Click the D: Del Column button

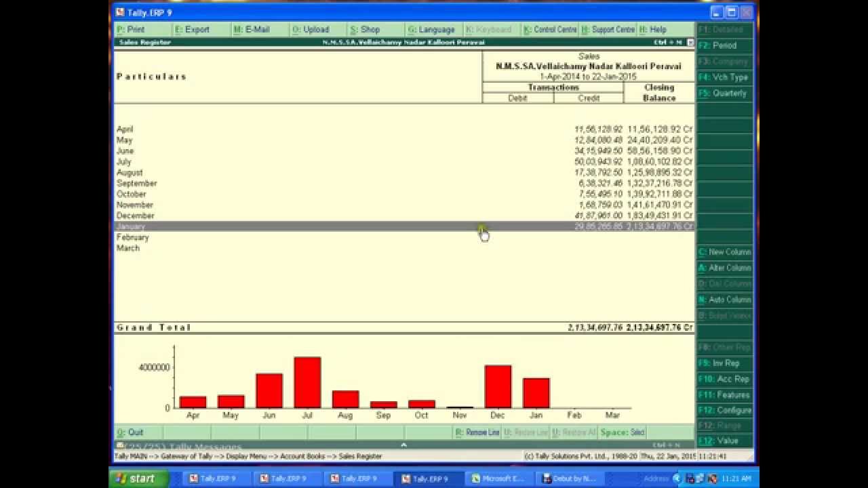725,283
